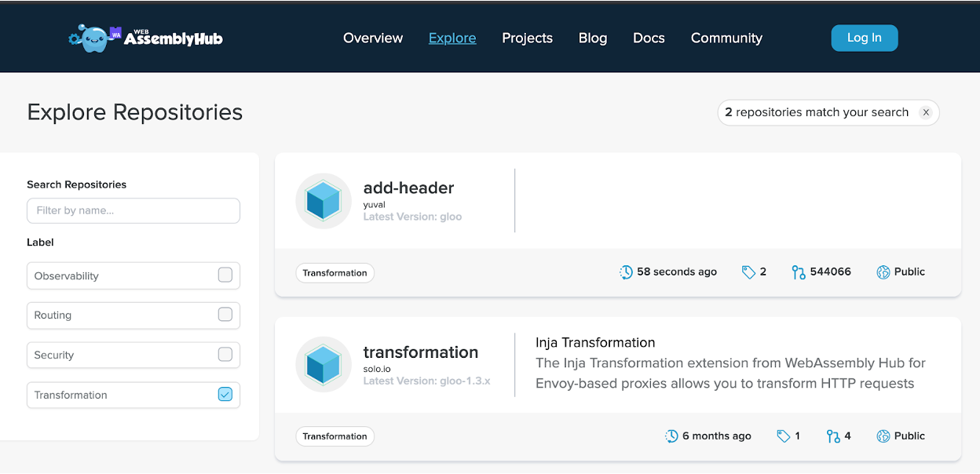Click the clock icon beside 6 months ago
This screenshot has height=474, width=980.
[671, 436]
